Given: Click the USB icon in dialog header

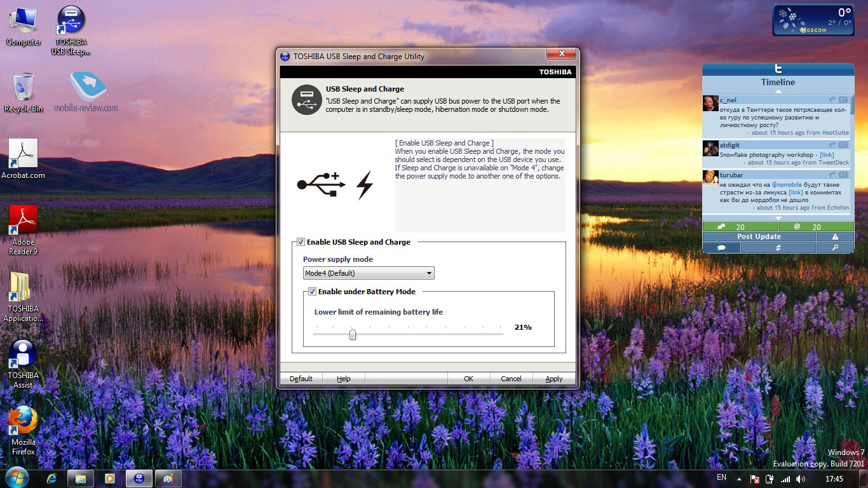Looking at the screenshot, I should 306,100.
